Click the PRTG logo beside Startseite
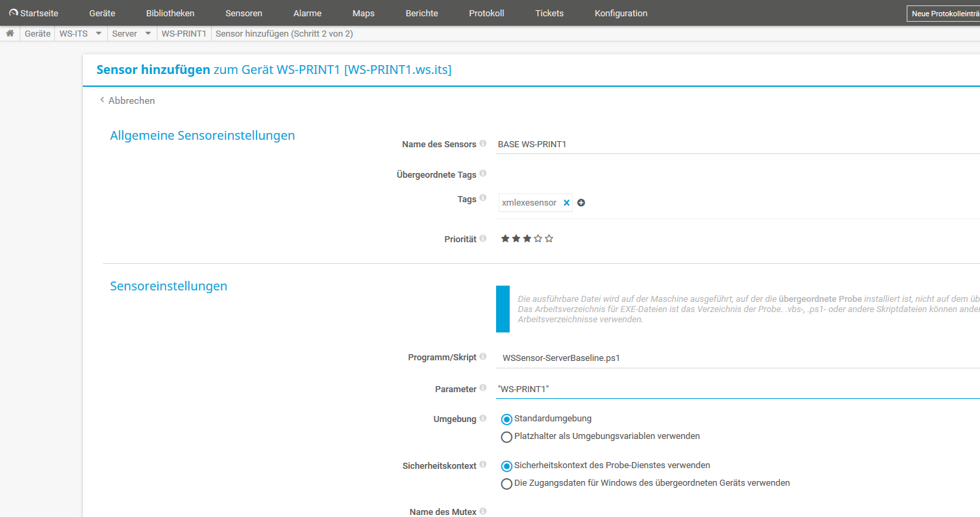 (x=14, y=13)
